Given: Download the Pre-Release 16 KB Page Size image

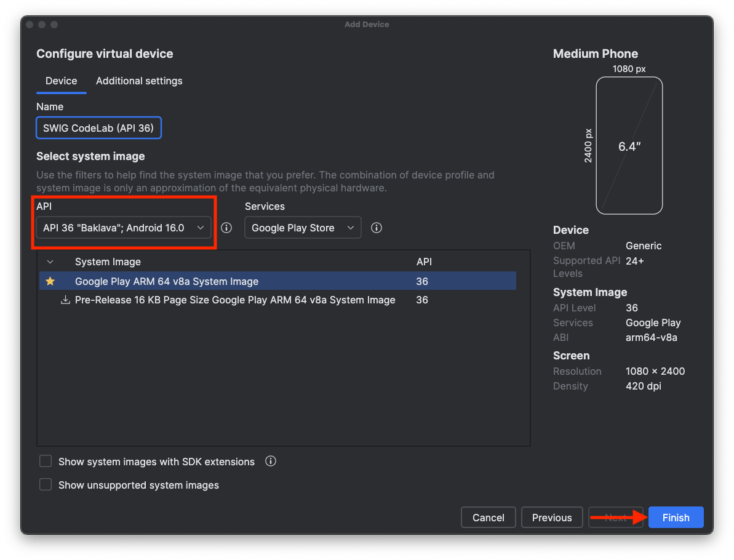Looking at the screenshot, I should [65, 300].
